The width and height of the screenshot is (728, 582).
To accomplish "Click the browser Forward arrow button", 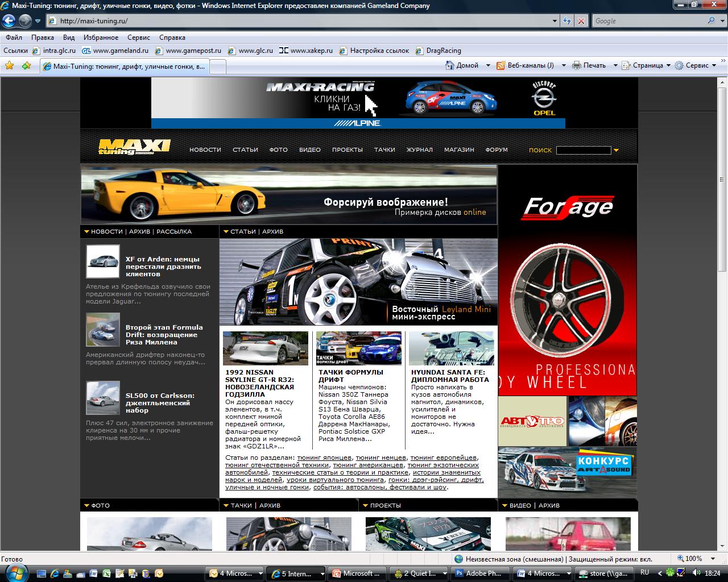I will coord(25,21).
